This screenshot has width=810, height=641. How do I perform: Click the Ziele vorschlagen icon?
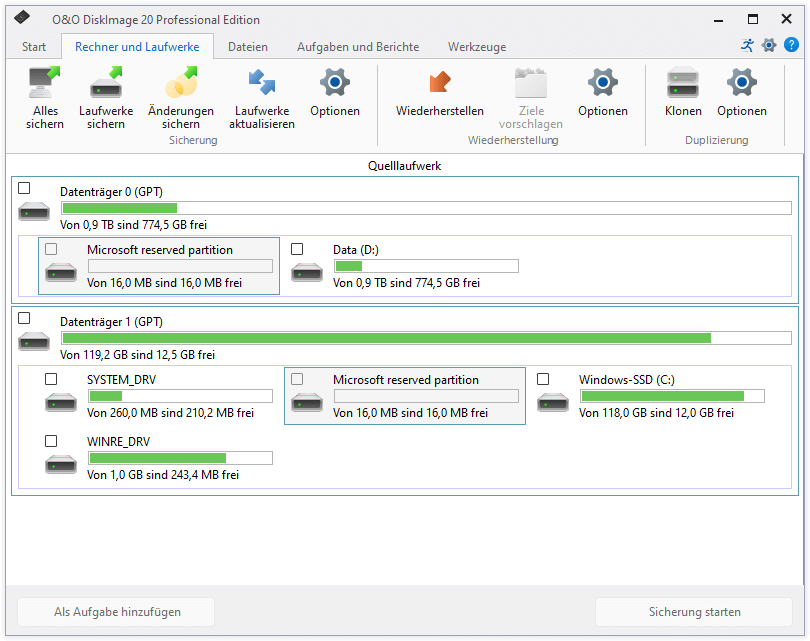point(531,83)
